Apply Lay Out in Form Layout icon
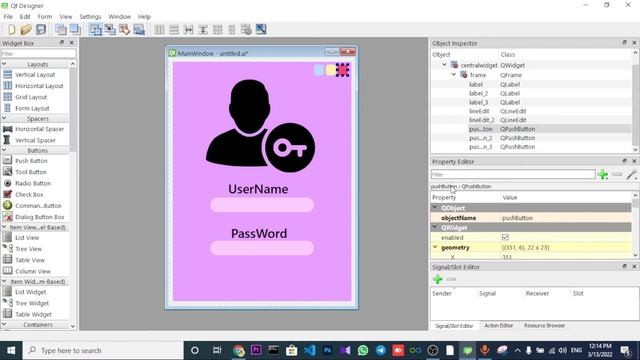 point(232,29)
